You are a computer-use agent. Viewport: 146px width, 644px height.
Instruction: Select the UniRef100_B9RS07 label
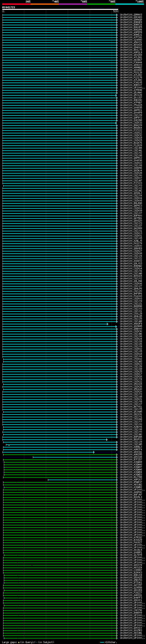(x=131, y=85)
